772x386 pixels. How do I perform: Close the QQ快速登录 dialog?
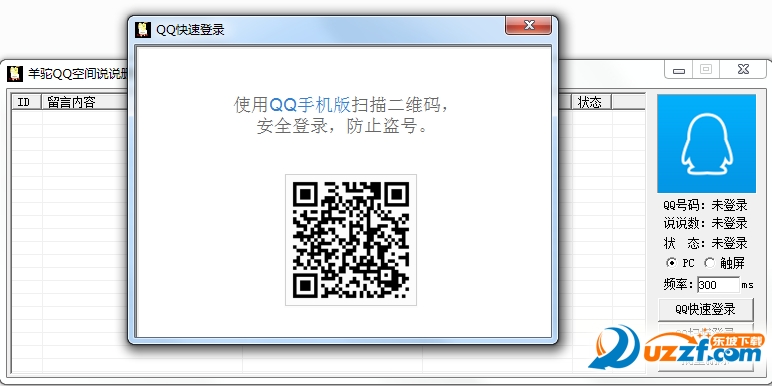(x=528, y=25)
